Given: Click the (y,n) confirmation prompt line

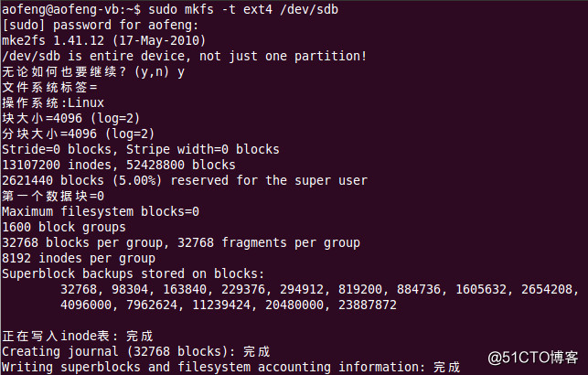Looking at the screenshot, I should pyautogui.click(x=93, y=72).
